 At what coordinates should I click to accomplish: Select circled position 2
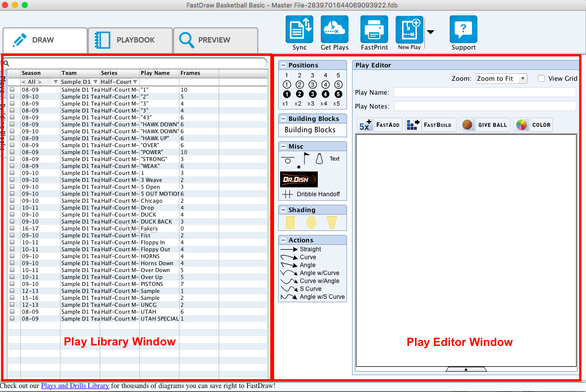(300, 85)
